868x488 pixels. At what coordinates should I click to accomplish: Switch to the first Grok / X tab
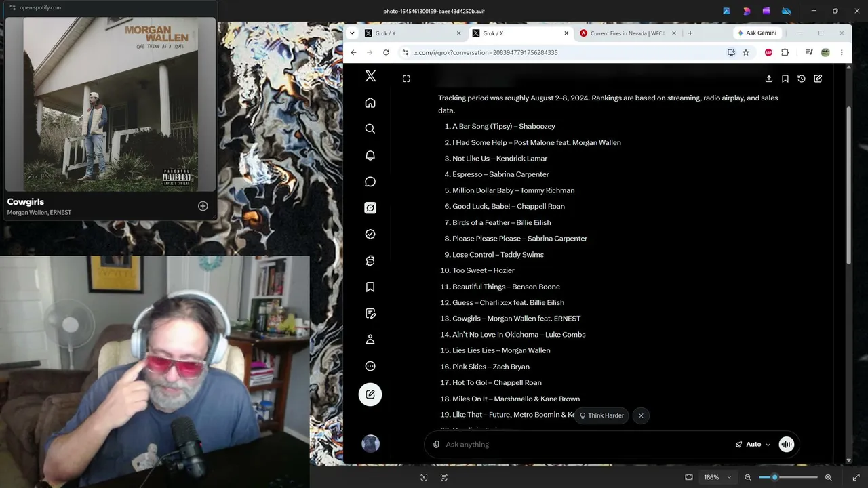coord(412,33)
